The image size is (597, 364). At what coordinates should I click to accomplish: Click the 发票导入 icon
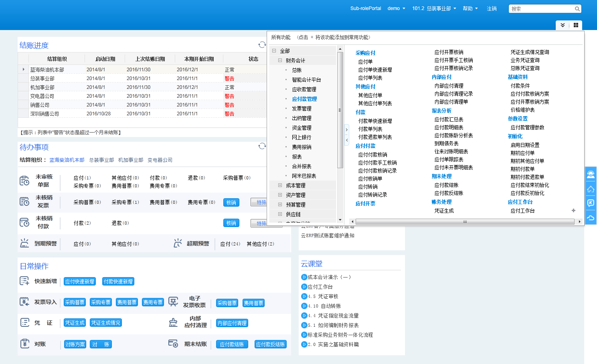click(24, 302)
